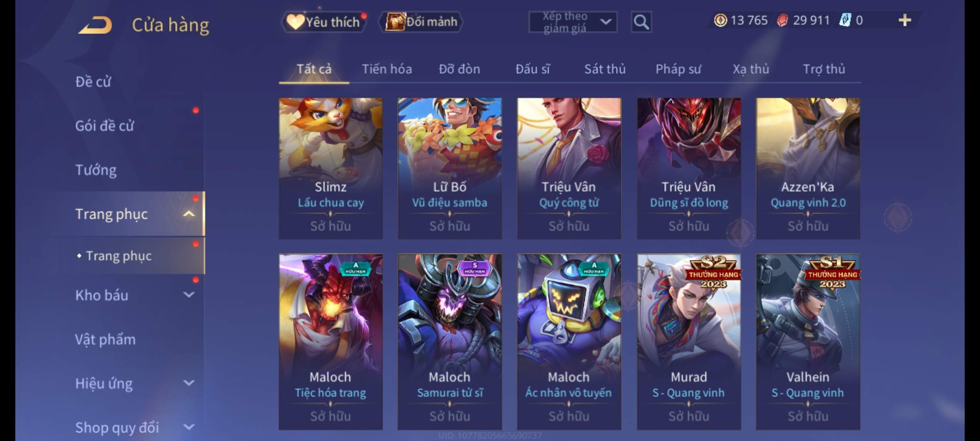This screenshot has height=441, width=980.
Task: Open Đổi mảnh fragment exchange
Action: (x=421, y=22)
